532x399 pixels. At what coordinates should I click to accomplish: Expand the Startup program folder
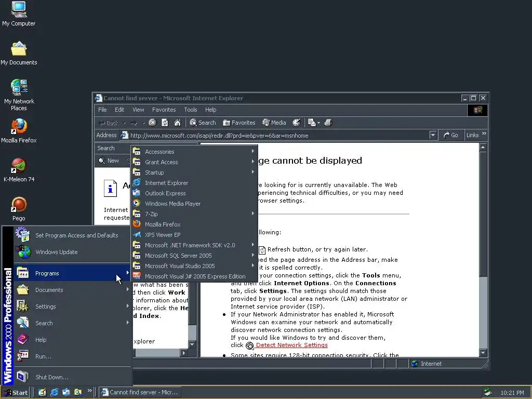pos(194,172)
